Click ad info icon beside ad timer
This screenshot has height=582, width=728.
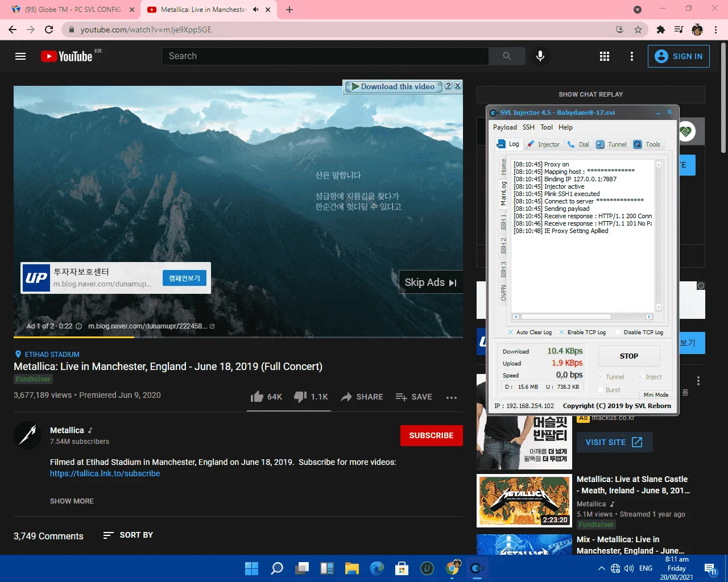click(78, 326)
